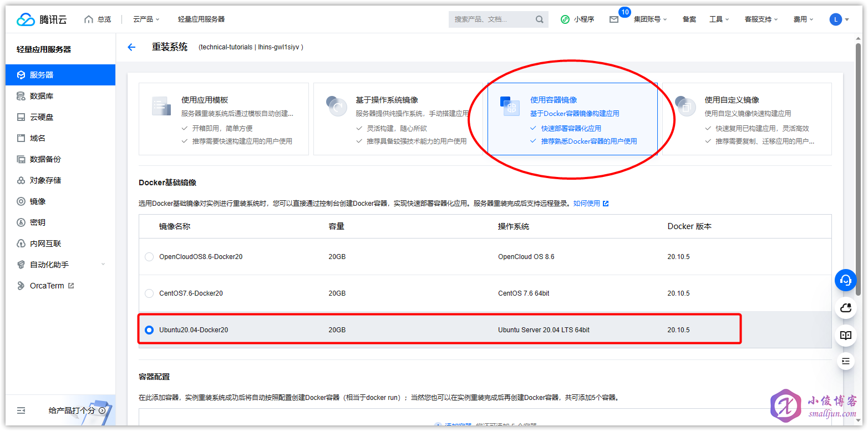Collapse the left sidebar menu
Viewport: 868px width, 431px height.
click(x=21, y=410)
